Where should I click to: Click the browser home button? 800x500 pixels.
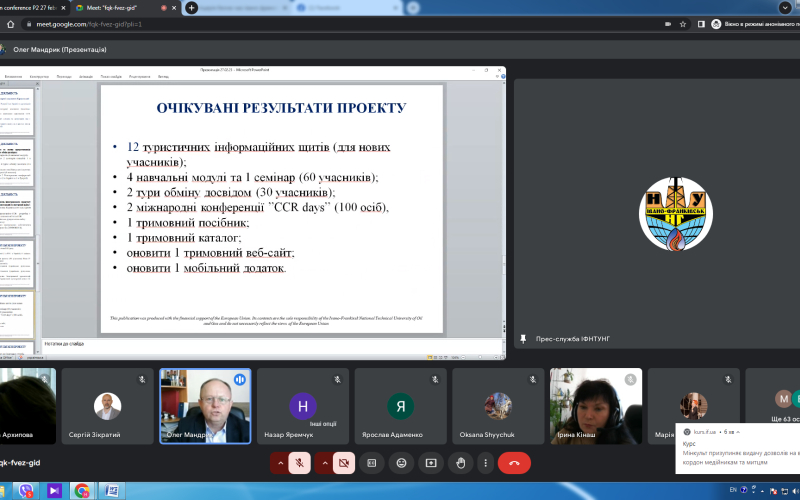[10, 24]
